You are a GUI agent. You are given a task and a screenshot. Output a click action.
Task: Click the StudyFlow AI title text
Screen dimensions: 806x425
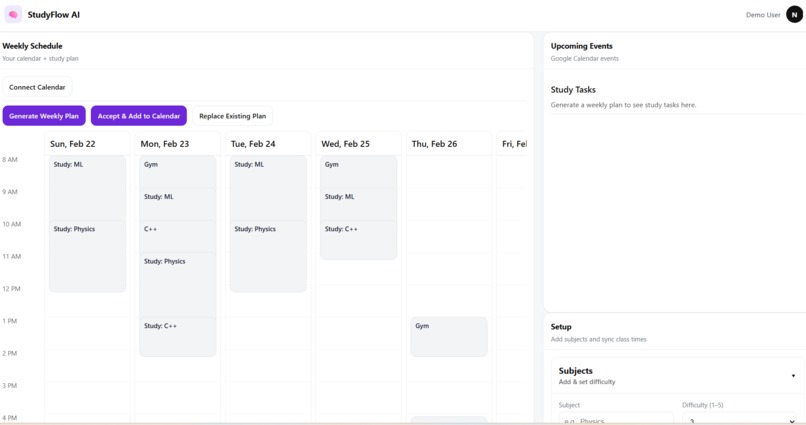[x=53, y=15]
